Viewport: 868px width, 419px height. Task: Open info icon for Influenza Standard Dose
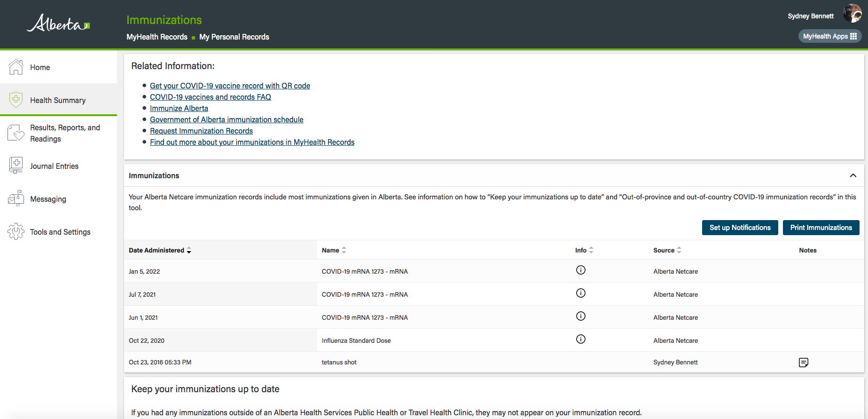[581, 339]
